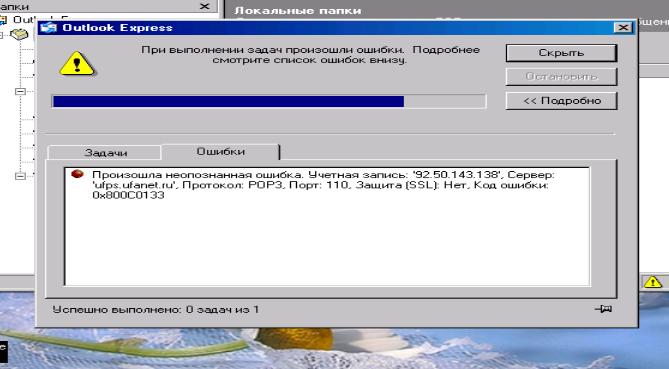
Task: Select the error text 0x800C0133
Action: [128, 195]
